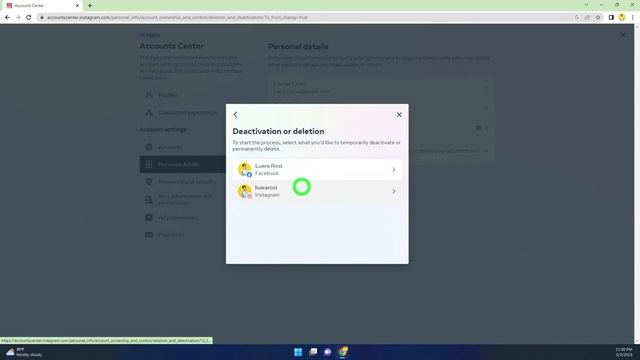Click the browser forward button

click(18, 18)
